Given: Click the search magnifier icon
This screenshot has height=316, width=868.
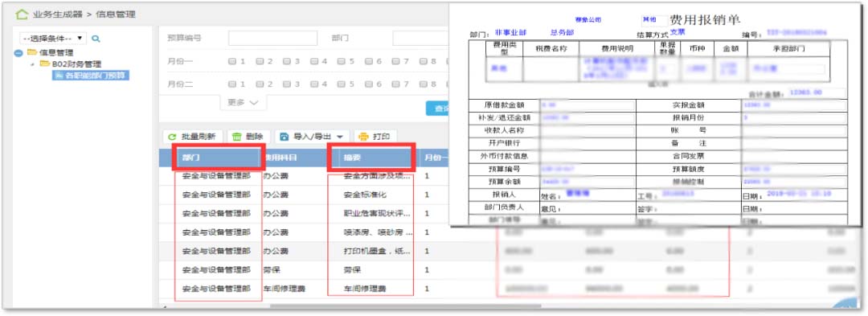Looking at the screenshot, I should pos(96,39).
